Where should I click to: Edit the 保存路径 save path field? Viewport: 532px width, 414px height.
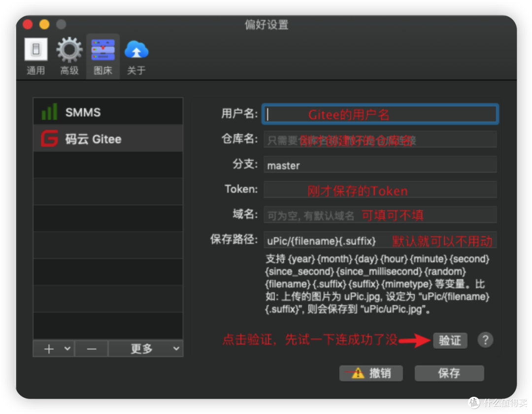point(380,240)
